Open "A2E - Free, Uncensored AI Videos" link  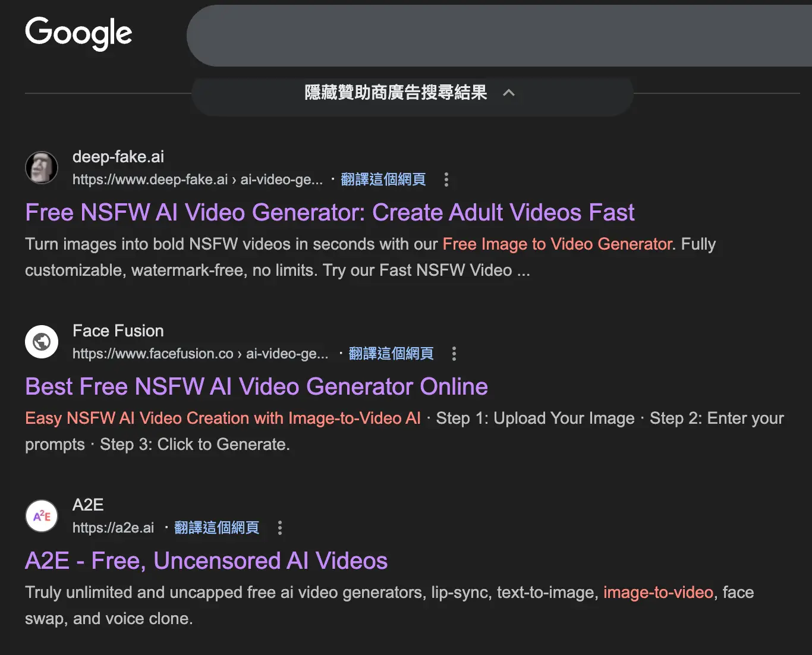[x=206, y=561]
